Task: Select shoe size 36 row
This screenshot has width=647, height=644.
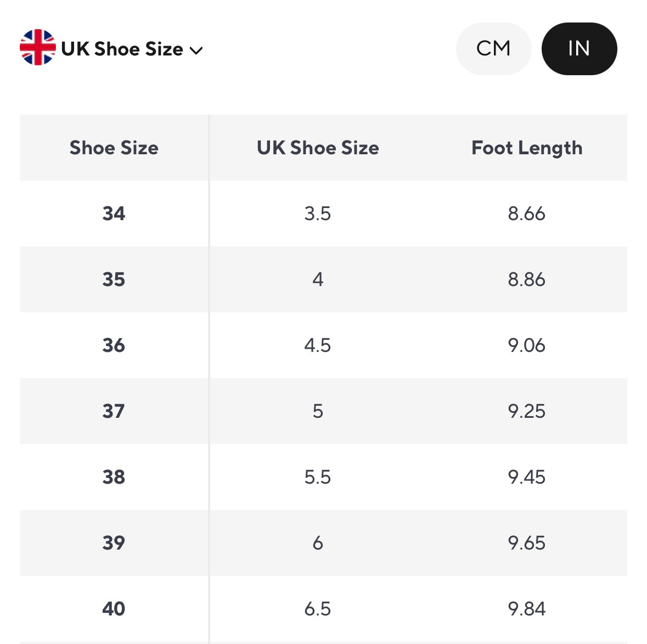Action: click(114, 345)
